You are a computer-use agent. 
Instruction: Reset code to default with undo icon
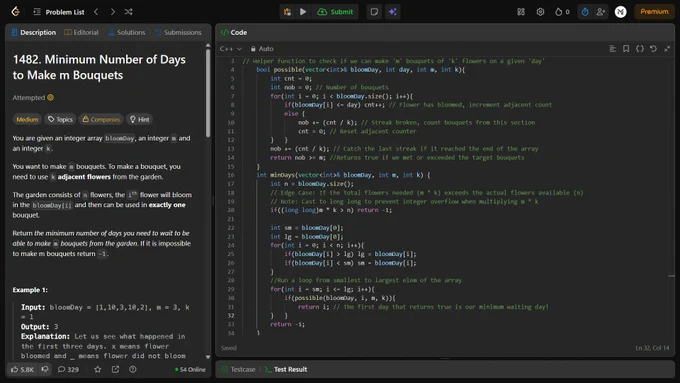click(x=653, y=49)
